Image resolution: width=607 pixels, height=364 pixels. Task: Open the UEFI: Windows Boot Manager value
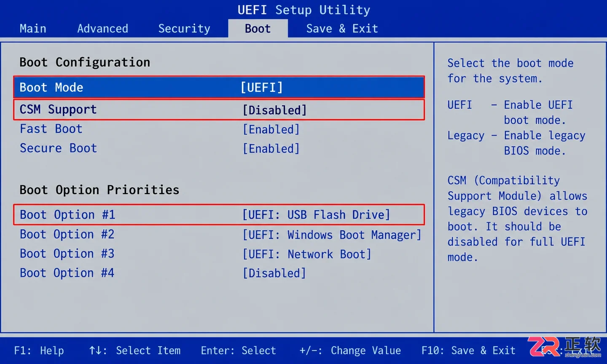point(332,235)
